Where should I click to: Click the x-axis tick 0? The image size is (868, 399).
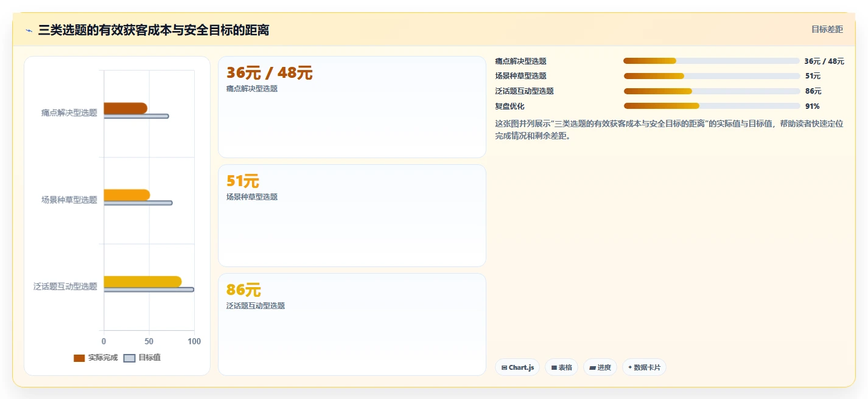[104, 341]
